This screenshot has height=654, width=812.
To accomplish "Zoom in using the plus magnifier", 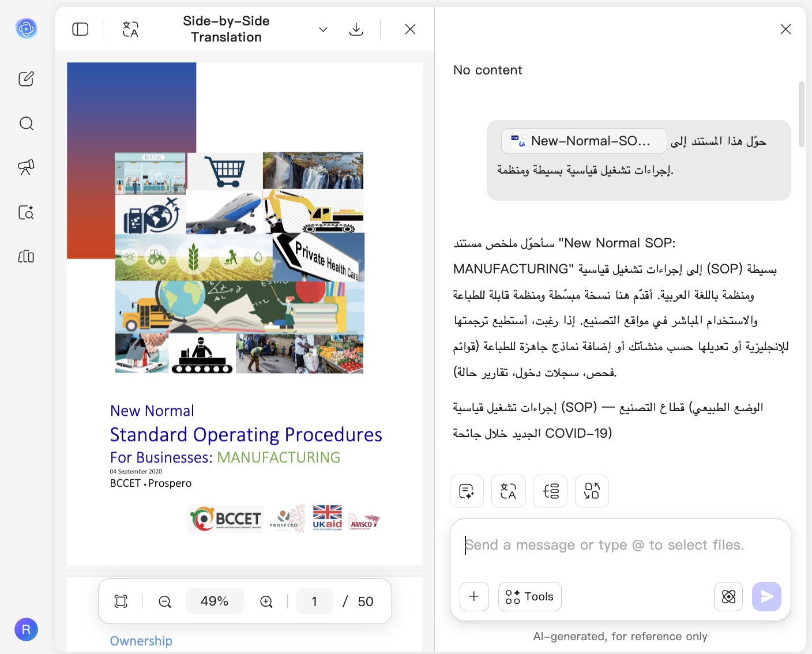I will pyautogui.click(x=266, y=602).
